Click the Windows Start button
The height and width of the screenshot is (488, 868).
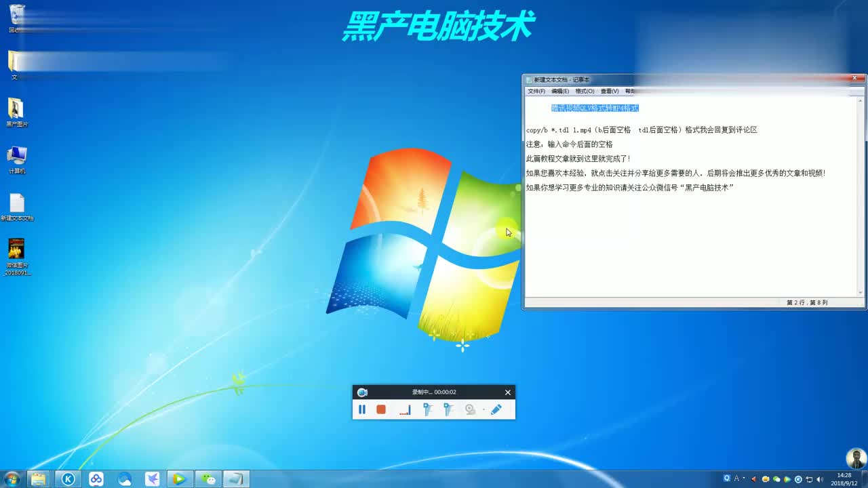pyautogui.click(x=12, y=479)
